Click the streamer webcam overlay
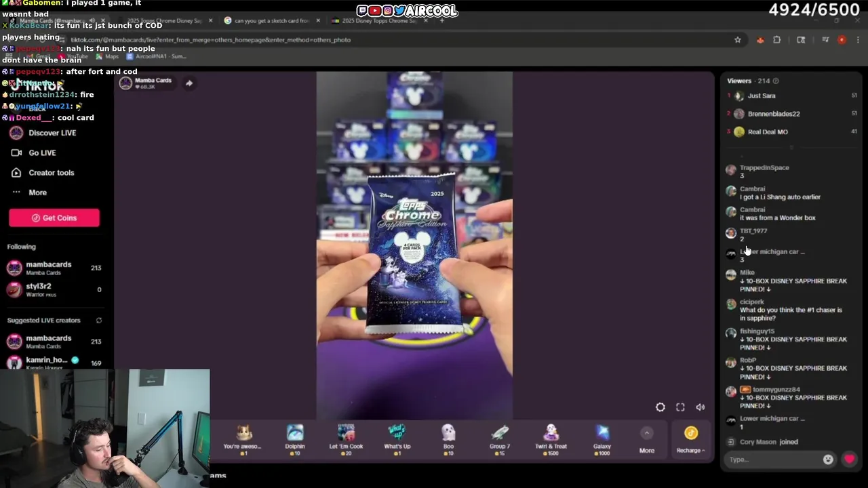This screenshot has height=488, width=868. (x=105, y=428)
